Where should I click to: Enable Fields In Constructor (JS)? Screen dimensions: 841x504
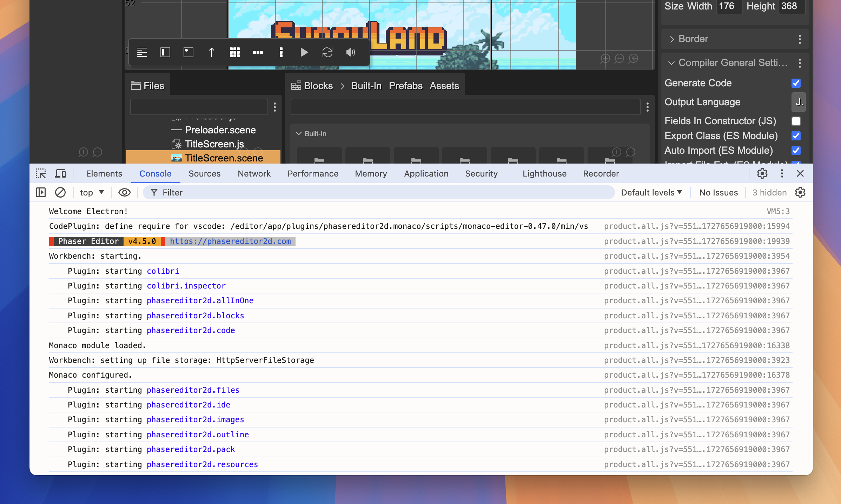point(796,121)
